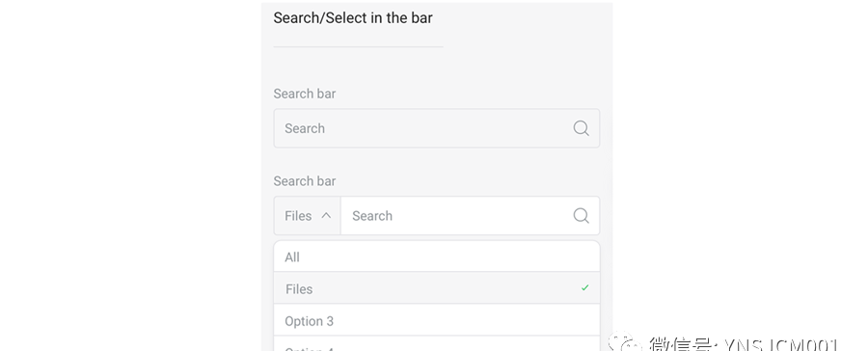Choose the checked Files option in the list
Screen dimensions: 868x351
pos(437,288)
